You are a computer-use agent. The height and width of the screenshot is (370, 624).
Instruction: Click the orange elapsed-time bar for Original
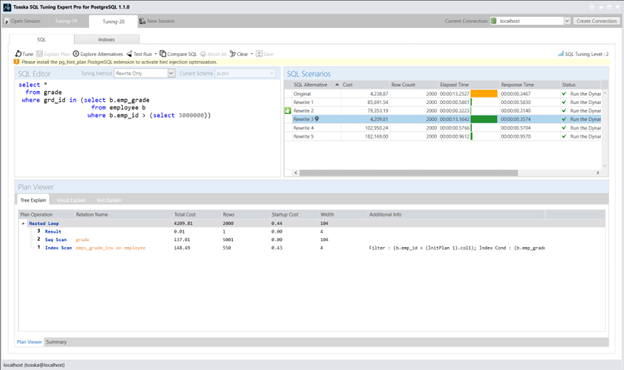tap(484, 93)
